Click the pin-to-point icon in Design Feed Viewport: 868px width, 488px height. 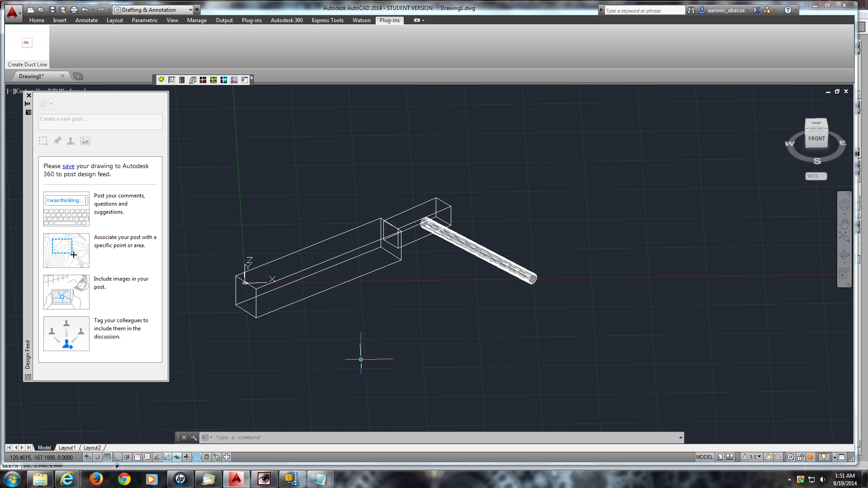(57, 141)
